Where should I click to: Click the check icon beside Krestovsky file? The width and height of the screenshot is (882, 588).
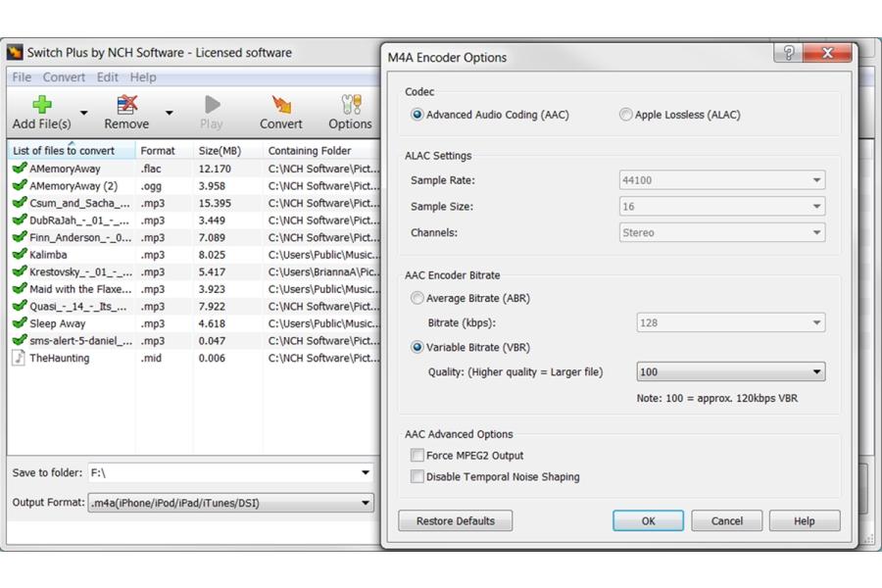tap(20, 271)
